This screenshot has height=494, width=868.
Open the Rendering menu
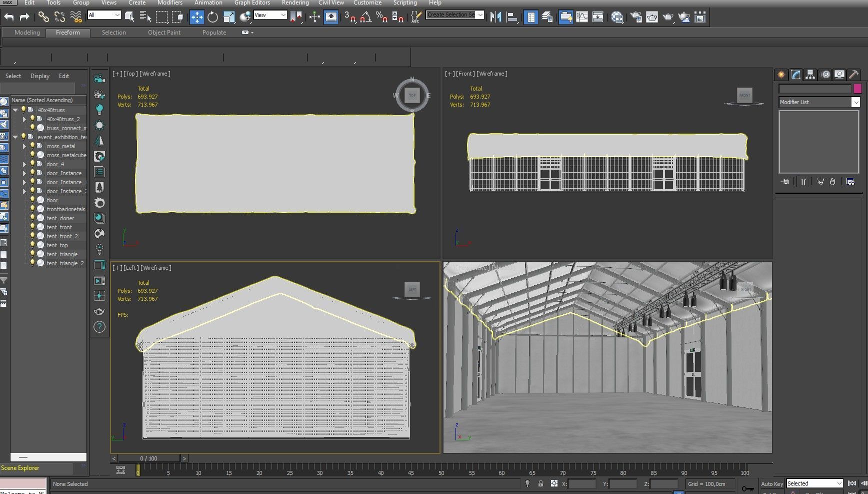(295, 3)
